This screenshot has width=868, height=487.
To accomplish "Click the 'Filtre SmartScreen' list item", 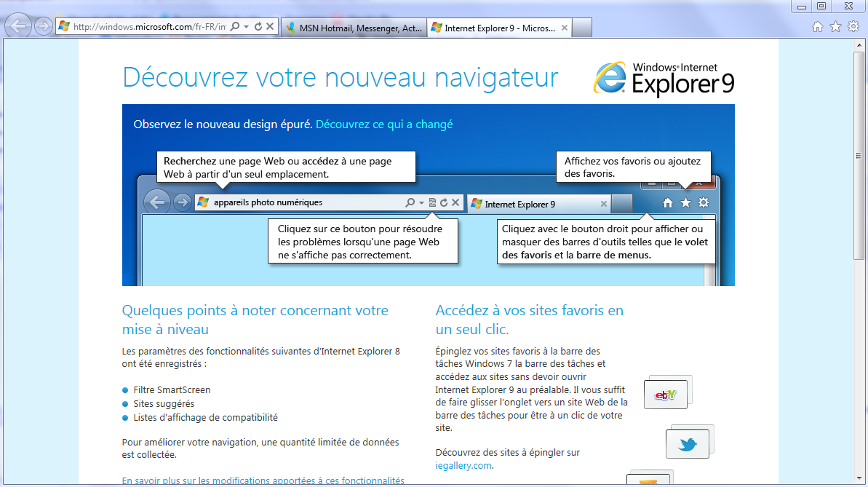I will (x=172, y=389).
